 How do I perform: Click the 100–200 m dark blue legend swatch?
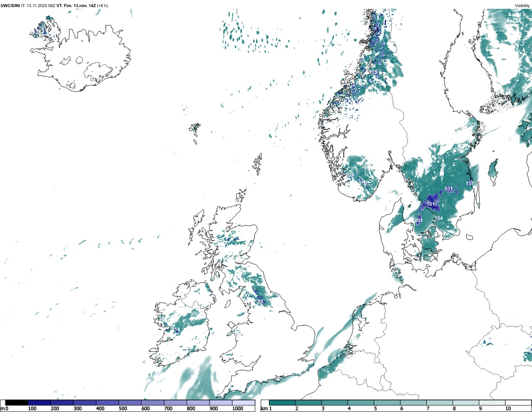pyautogui.click(x=39, y=403)
